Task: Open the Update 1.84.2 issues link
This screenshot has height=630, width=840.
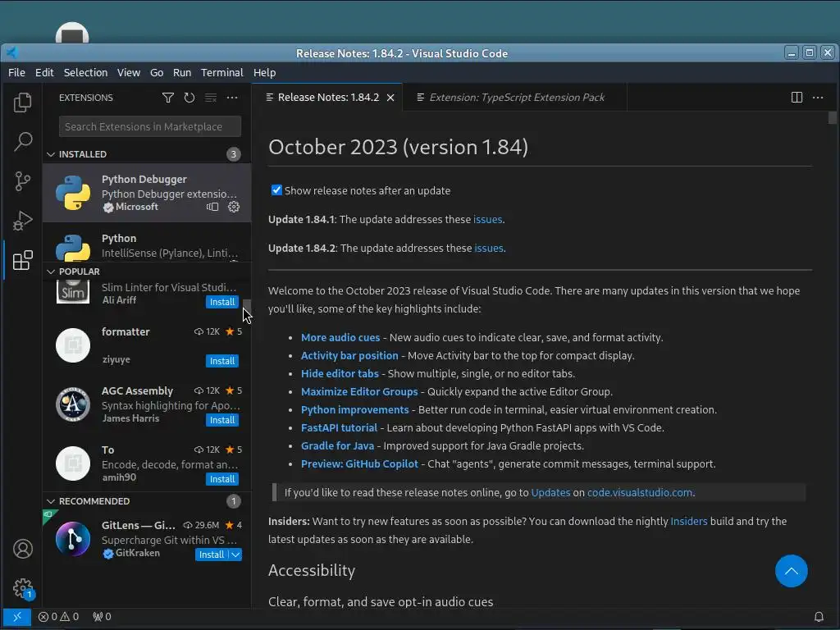Action: [489, 249]
